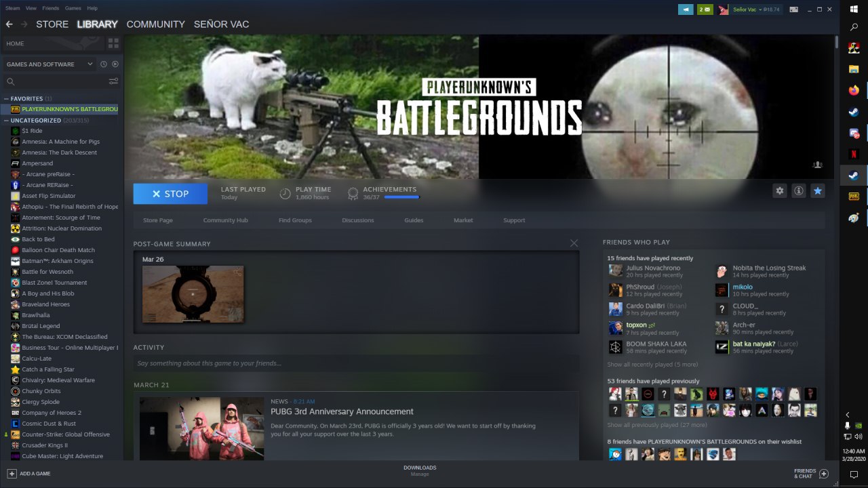Open the Friends menu
The width and height of the screenshot is (868, 488).
coord(51,8)
